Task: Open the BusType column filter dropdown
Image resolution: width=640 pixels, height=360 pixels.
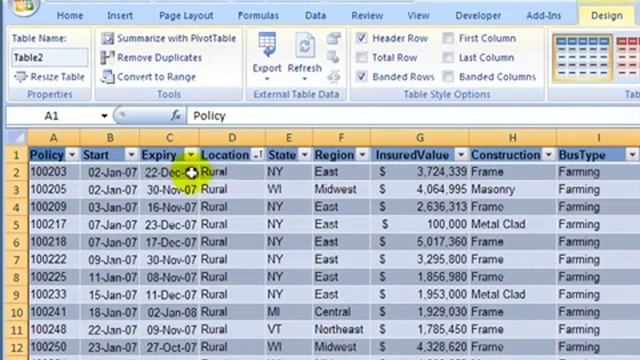Action: pyautogui.click(x=632, y=155)
